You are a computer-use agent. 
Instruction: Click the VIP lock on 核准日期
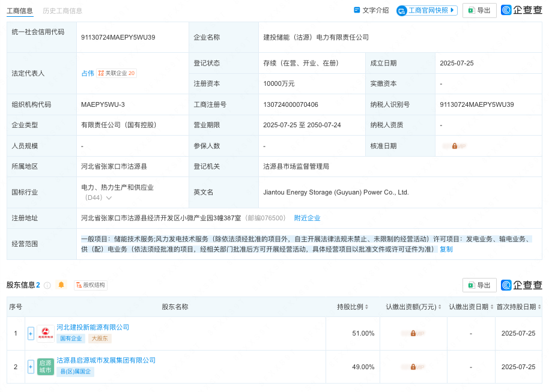[x=454, y=146]
